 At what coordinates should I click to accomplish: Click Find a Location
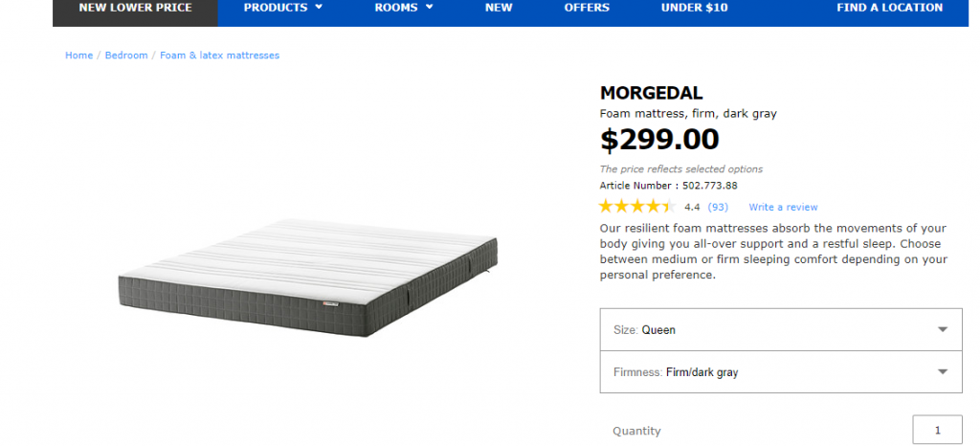click(889, 8)
